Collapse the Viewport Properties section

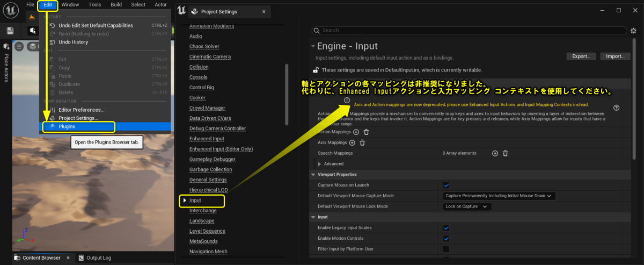[x=314, y=175]
